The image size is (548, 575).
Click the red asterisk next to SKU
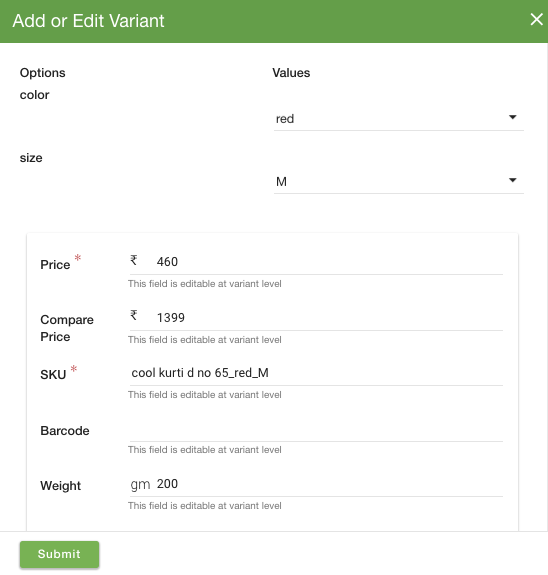pos(74,369)
